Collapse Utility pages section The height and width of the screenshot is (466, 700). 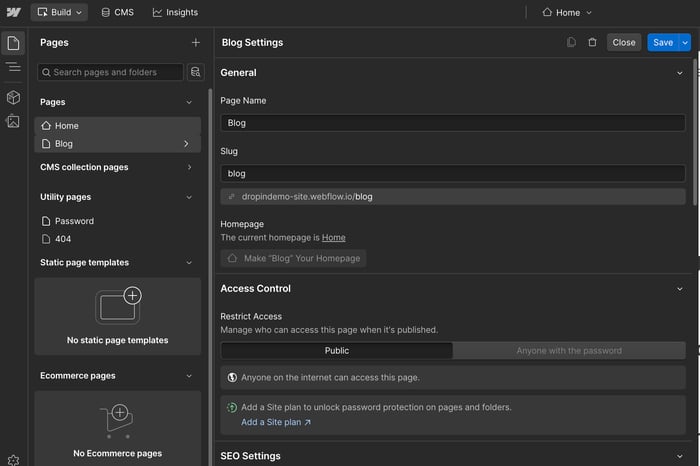tap(189, 197)
